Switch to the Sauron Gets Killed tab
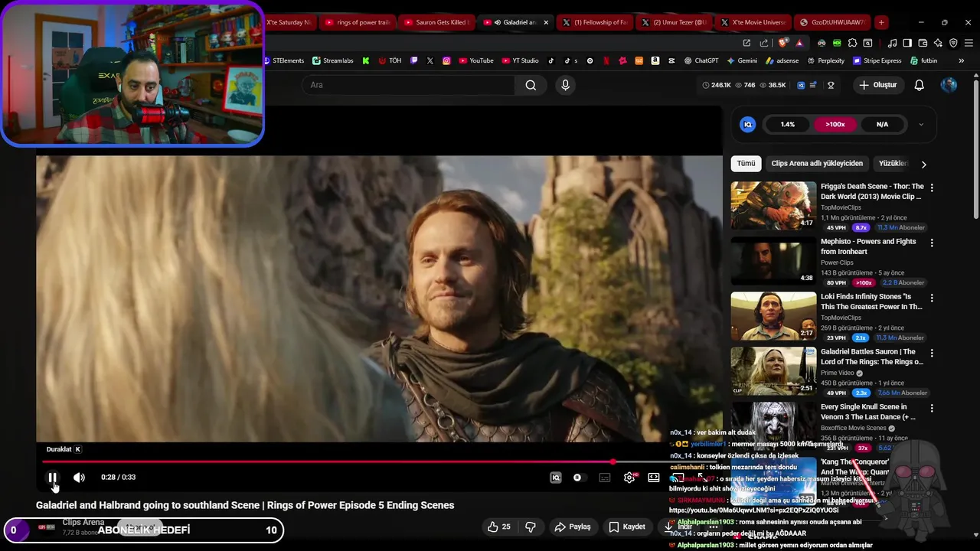Viewport: 980px width, 551px height. (436, 22)
